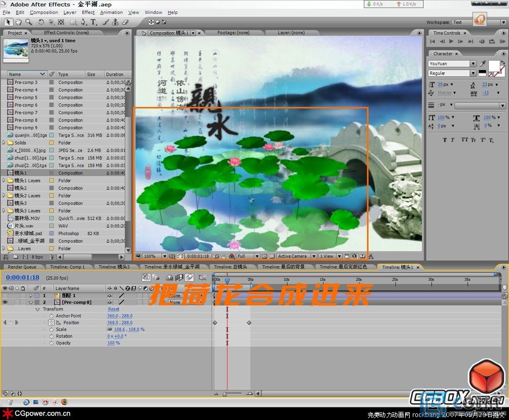509x420 pixels.
Task: Select the arrow Selection tool
Action: click(x=9, y=22)
